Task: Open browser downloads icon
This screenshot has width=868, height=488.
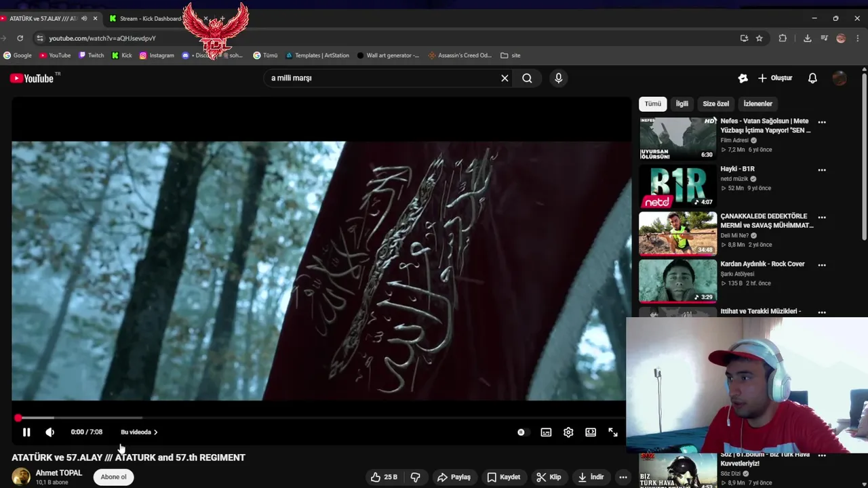Action: click(807, 38)
